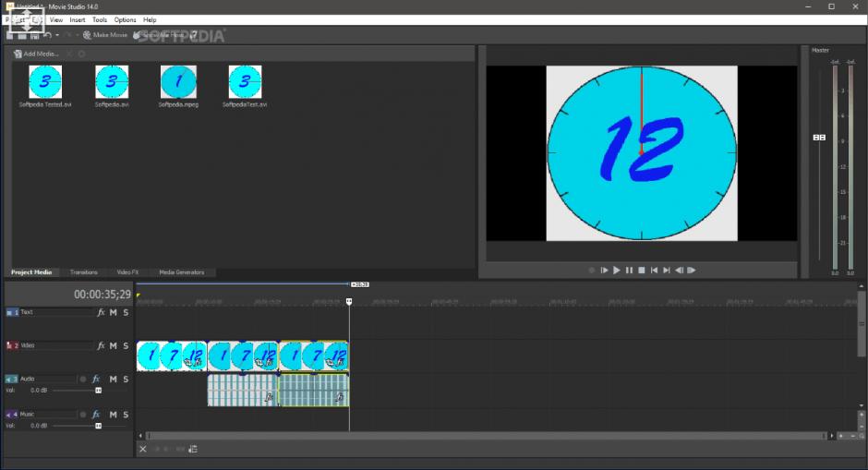Click the Make Movie button
Screen dimensions: 868x470
point(105,35)
